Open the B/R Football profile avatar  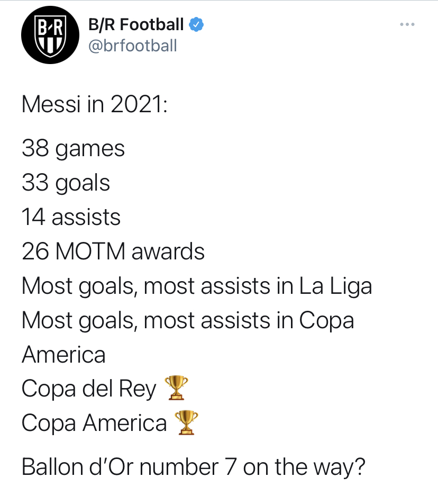point(47,38)
